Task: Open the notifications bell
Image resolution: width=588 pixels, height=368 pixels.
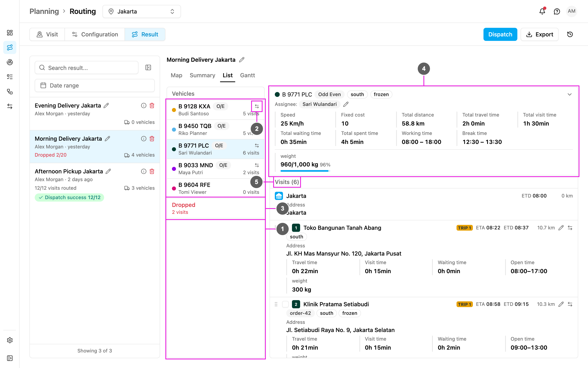Action: tap(542, 11)
